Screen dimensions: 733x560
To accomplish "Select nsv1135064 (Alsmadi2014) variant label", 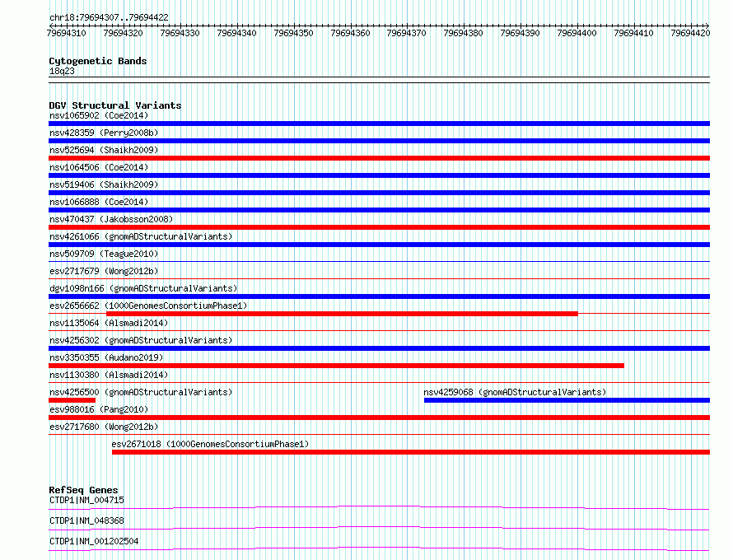I will (109, 323).
